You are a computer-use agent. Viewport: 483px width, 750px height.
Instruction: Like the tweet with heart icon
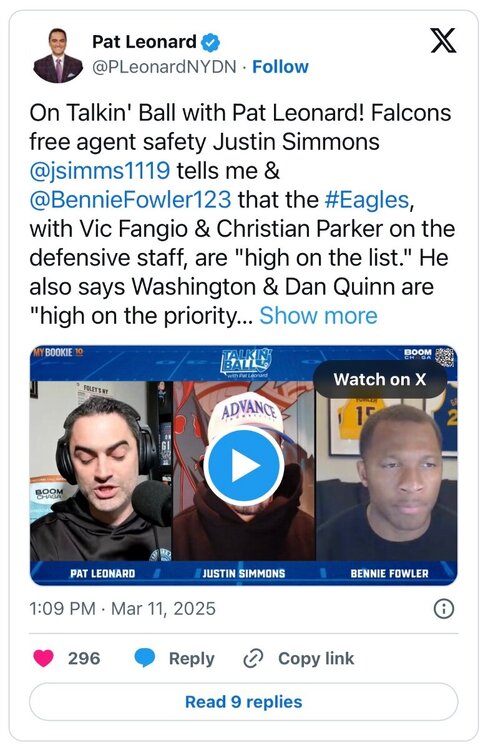click(x=43, y=658)
